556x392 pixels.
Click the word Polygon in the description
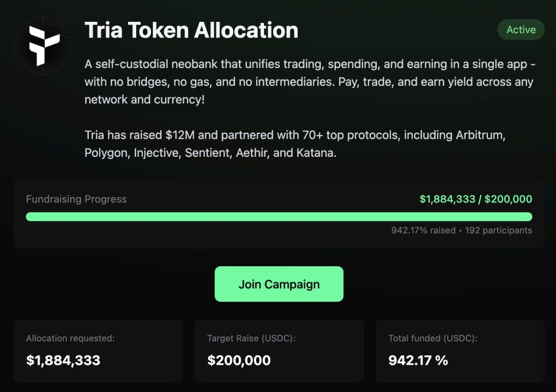(x=106, y=153)
